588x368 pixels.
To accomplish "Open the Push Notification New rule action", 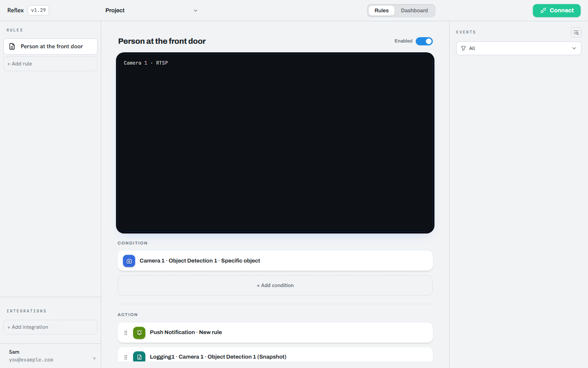I will pyautogui.click(x=275, y=333).
